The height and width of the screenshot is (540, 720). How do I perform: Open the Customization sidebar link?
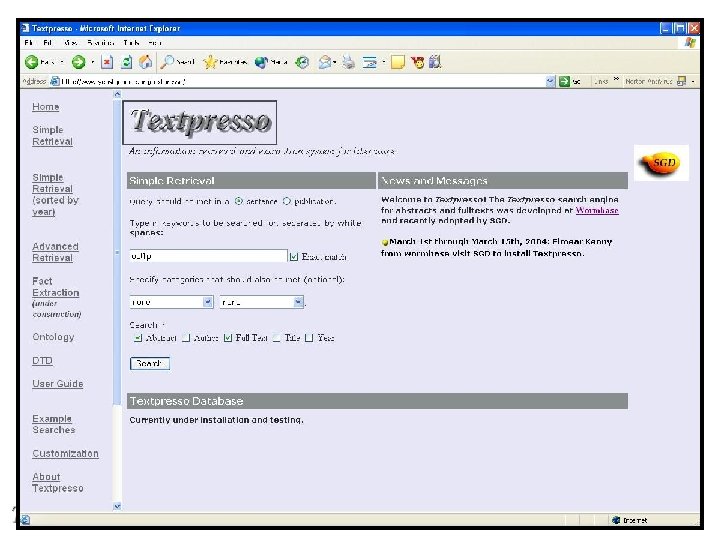65,453
